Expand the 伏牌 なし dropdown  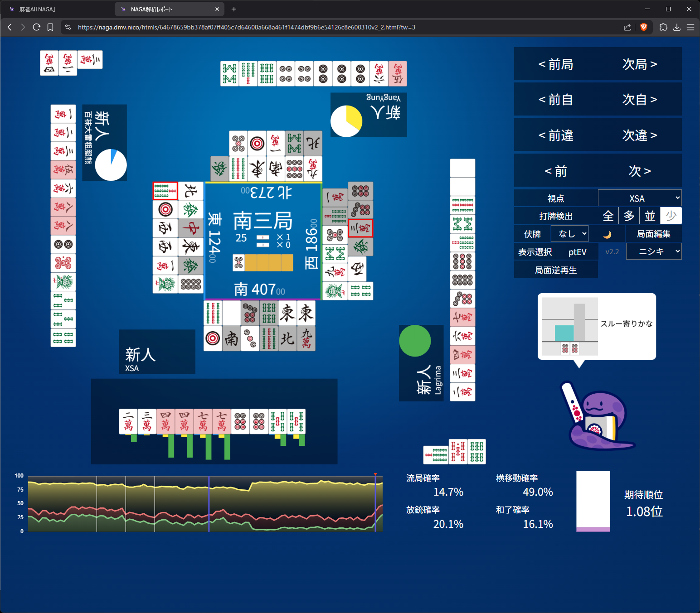[569, 234]
